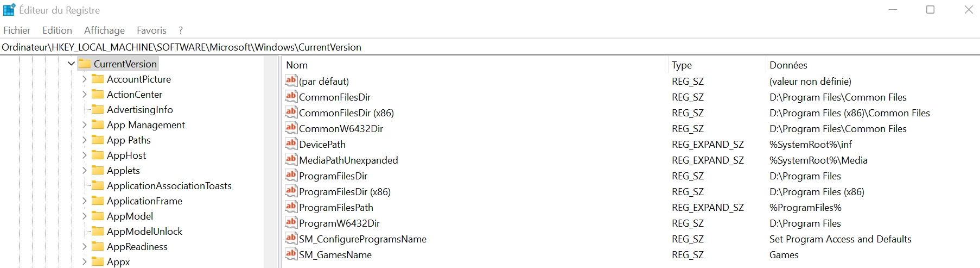Click the data cell '%SystemRoot%\Media'
Screen dimensions: 980x268
[x=818, y=160]
